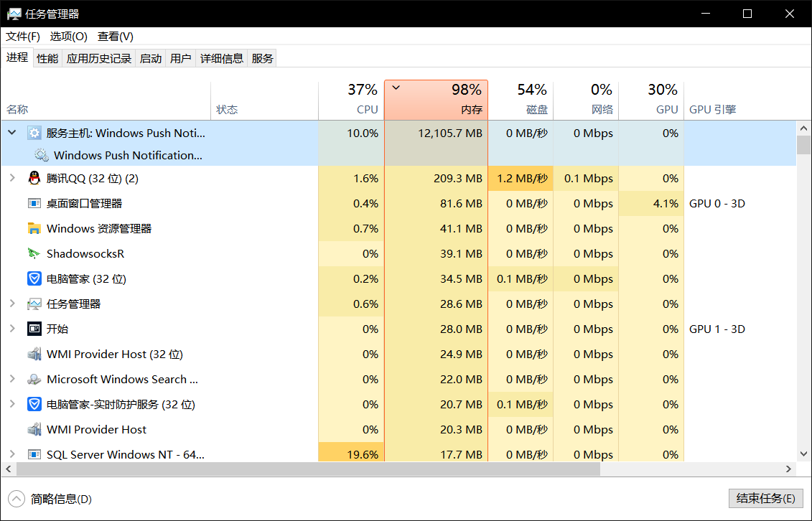The width and height of the screenshot is (812, 521).
Task: Click the horizontal scrollbar right arrow
Action: [788, 469]
